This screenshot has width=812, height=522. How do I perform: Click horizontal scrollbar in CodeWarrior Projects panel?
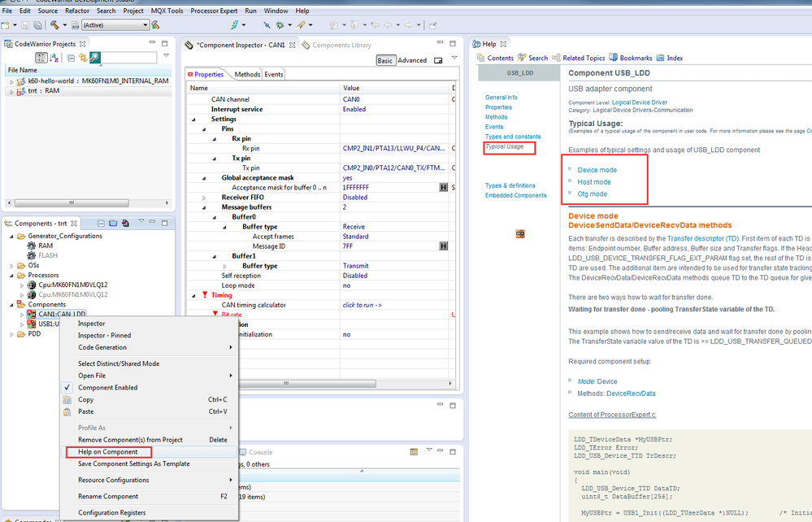coord(72,203)
